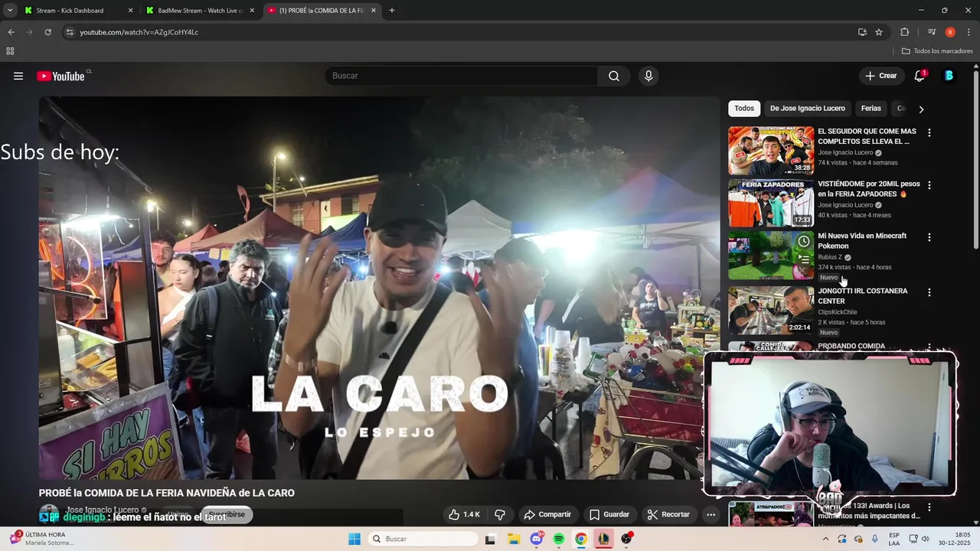Click the browser address bar URL
The image size is (980, 551).
pyautogui.click(x=139, y=32)
